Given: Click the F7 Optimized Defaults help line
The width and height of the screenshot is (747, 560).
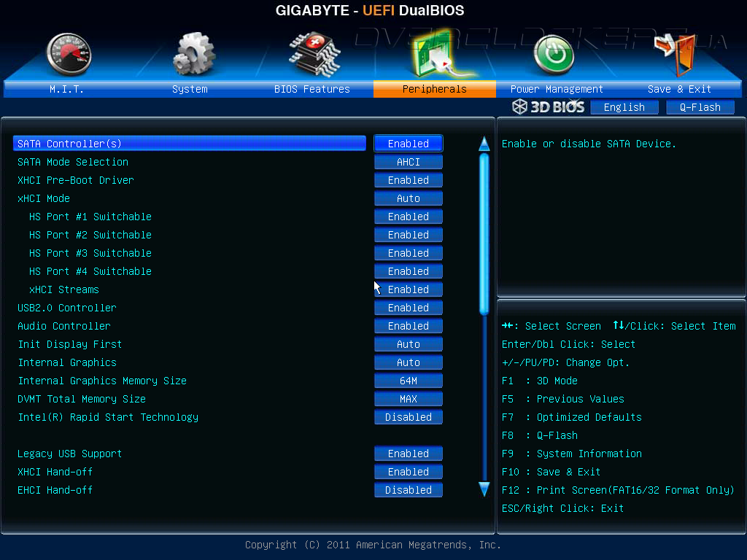Looking at the screenshot, I should click(x=572, y=416).
